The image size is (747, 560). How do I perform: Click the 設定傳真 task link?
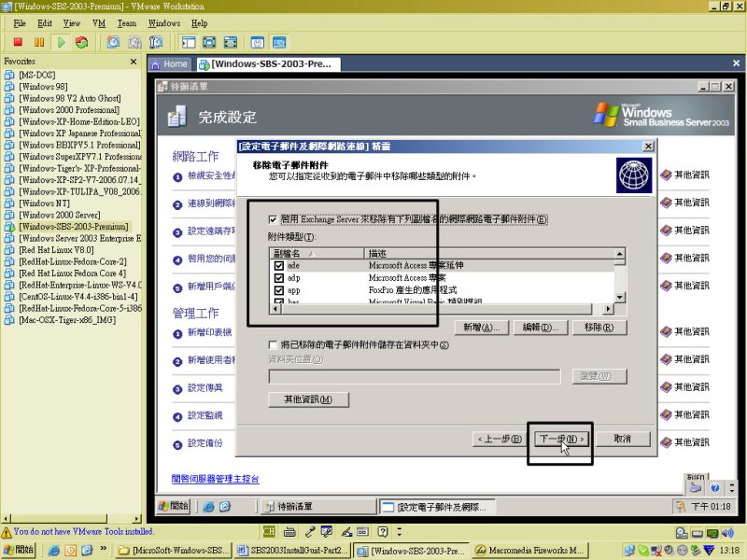(x=204, y=388)
